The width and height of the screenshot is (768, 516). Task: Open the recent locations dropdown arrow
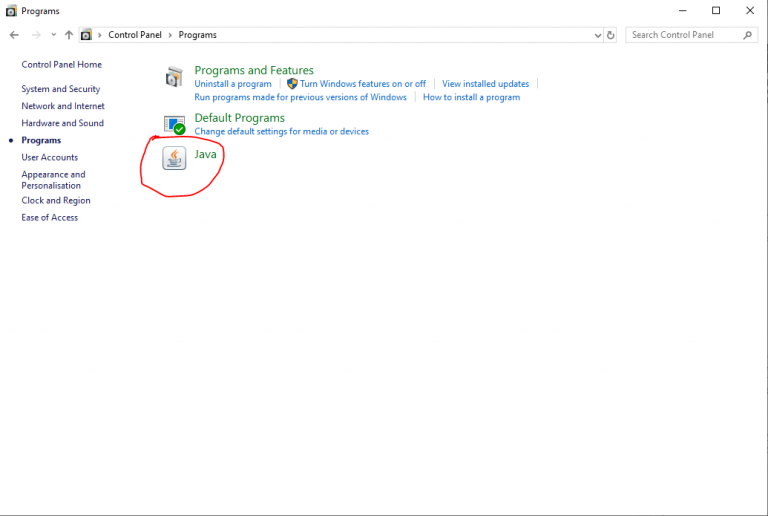pyautogui.click(x=53, y=35)
